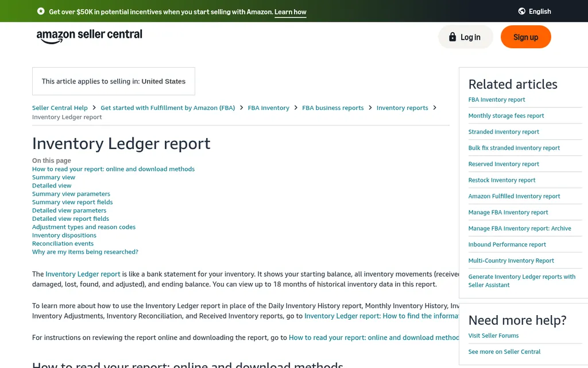
Task: Jump to Inventory dispositions section
Action: click(64, 235)
